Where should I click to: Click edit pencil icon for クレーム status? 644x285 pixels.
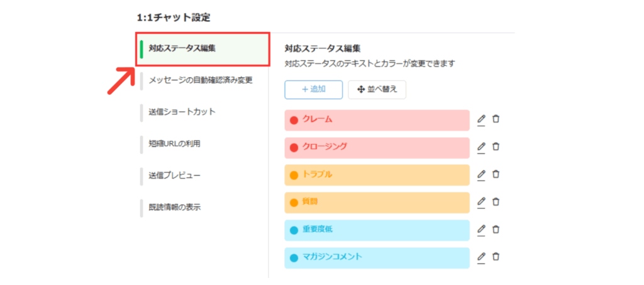[x=481, y=120]
